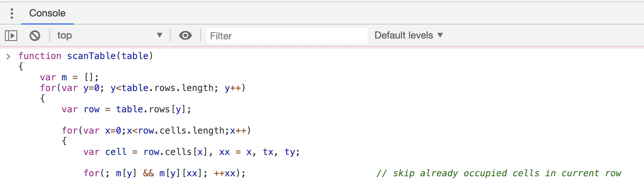Click the line 'var row = table.rows[y];'
Image resolution: width=644 pixels, height=182 pixels.
[126, 109]
